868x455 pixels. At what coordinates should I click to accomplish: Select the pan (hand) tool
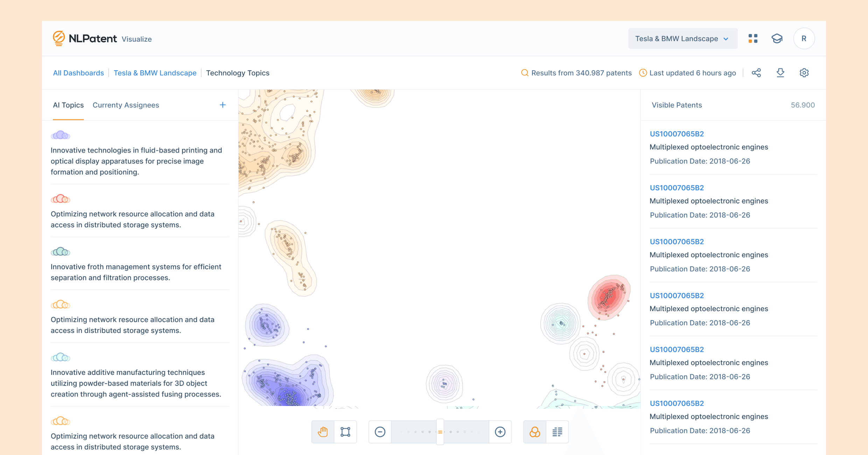[322, 432]
